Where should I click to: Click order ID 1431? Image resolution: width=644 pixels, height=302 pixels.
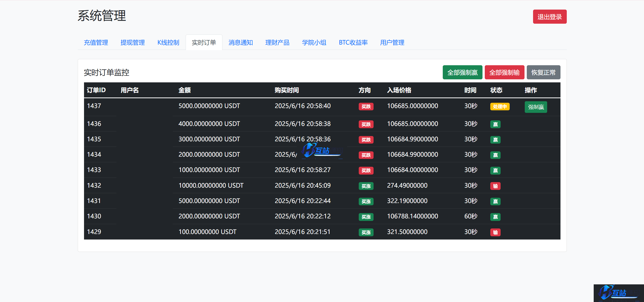pyautogui.click(x=94, y=201)
